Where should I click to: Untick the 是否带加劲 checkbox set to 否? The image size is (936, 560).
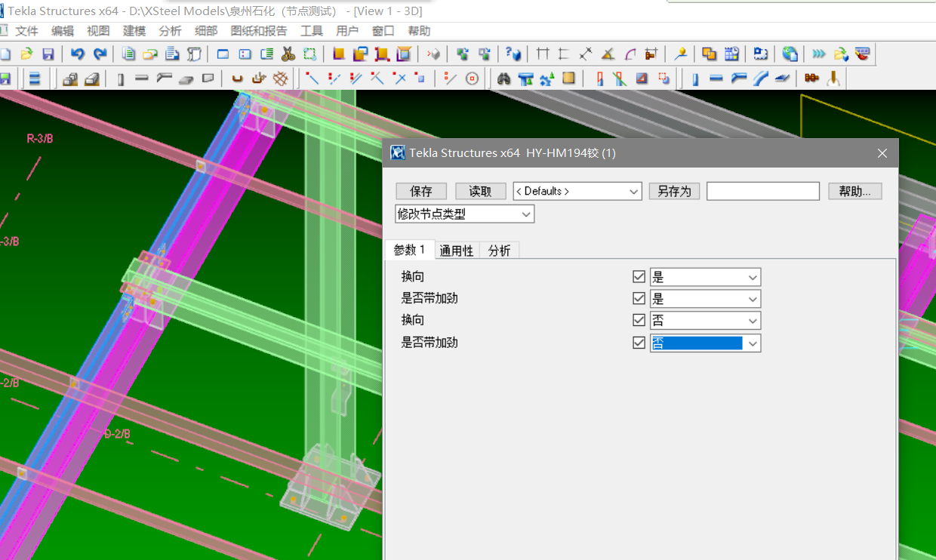coord(639,343)
